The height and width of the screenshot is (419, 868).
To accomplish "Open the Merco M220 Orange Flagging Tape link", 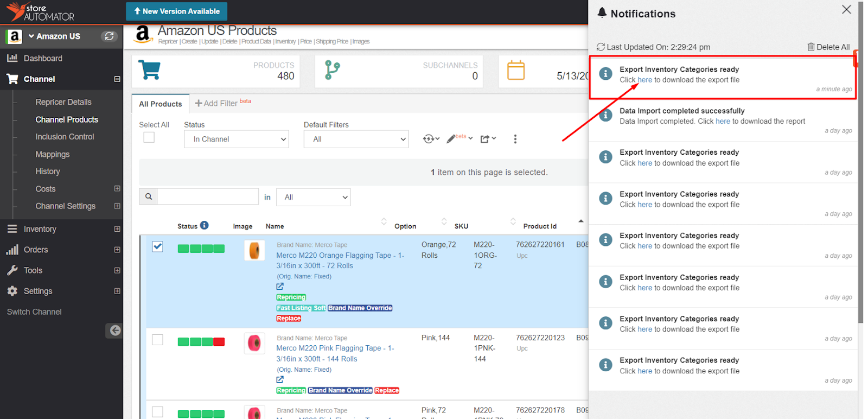I will [x=340, y=261].
